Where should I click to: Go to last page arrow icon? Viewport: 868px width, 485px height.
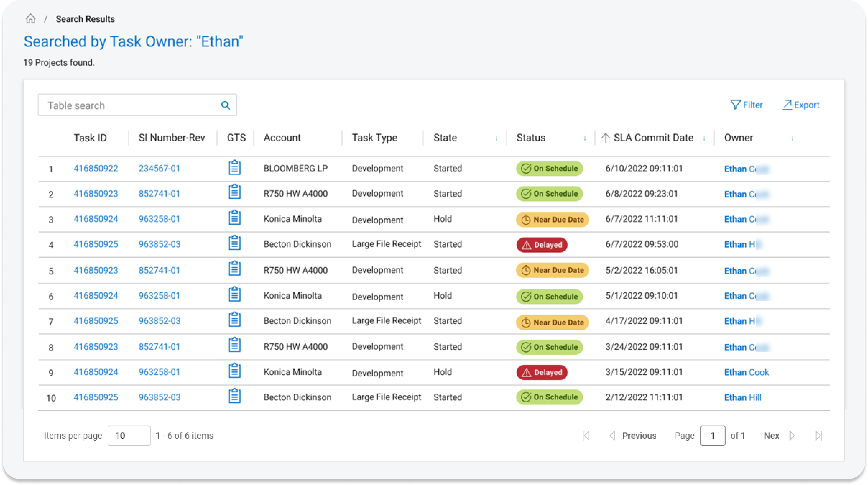click(819, 436)
